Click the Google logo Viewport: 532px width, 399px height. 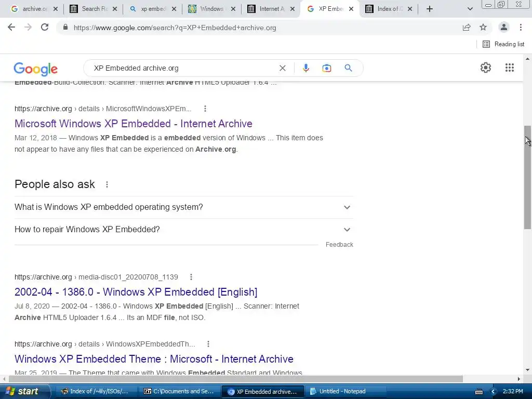click(x=36, y=69)
